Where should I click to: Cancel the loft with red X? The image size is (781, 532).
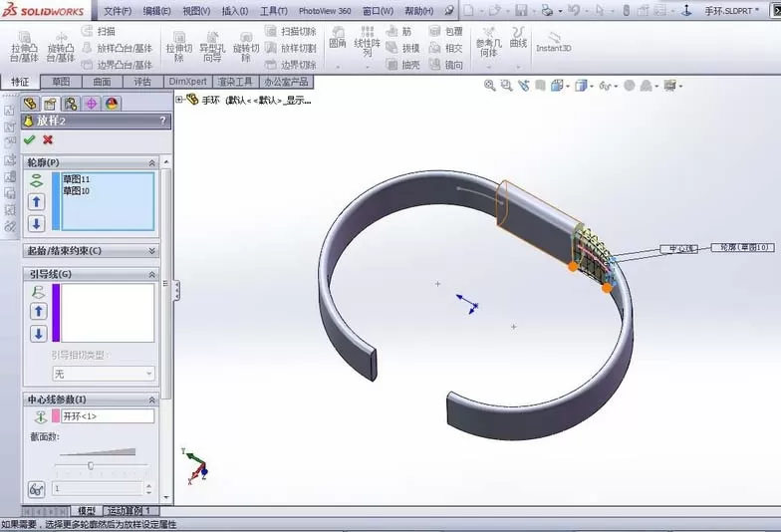tap(48, 139)
